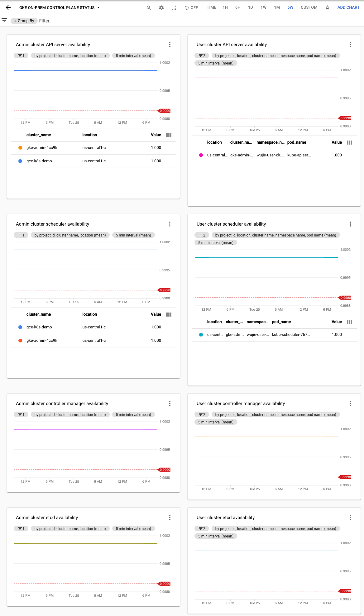Open more options for User cluster etcd chart
364x616 pixels.
351,518
